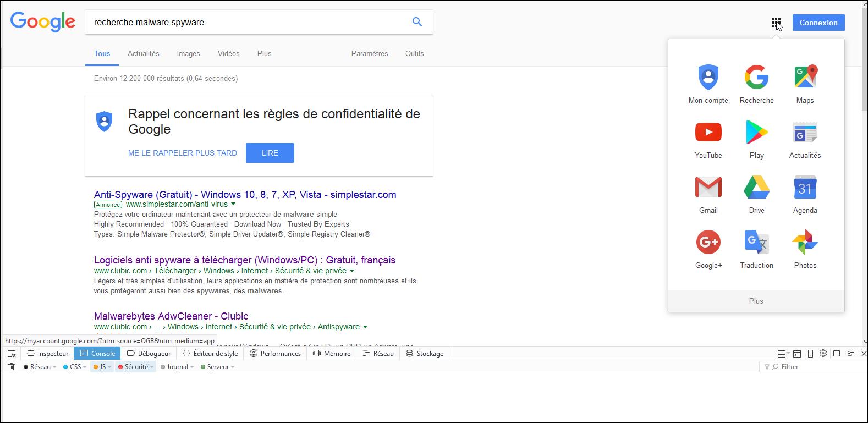This screenshot has width=868, height=423.
Task: Close the developer tools panel
Action: click(x=864, y=353)
